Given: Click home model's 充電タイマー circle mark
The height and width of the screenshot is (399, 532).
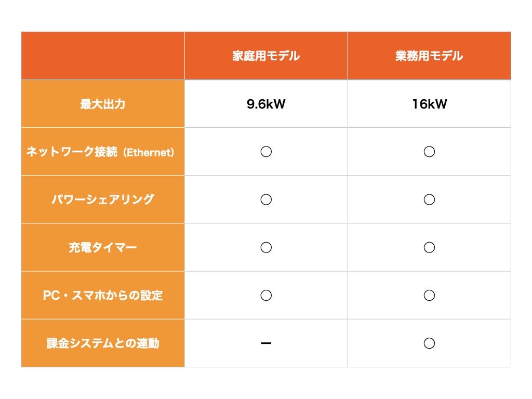Looking at the screenshot, I should pos(266,247).
